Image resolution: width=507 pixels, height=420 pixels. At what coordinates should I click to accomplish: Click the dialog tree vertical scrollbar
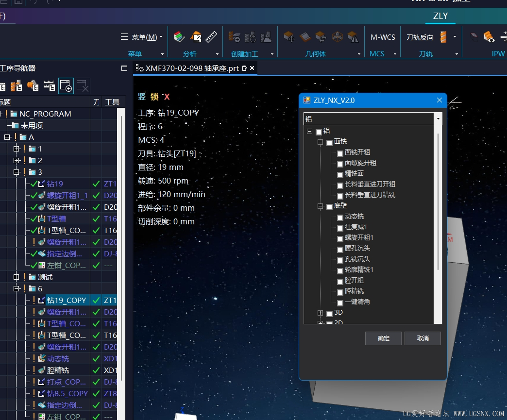pyautogui.click(x=438, y=202)
